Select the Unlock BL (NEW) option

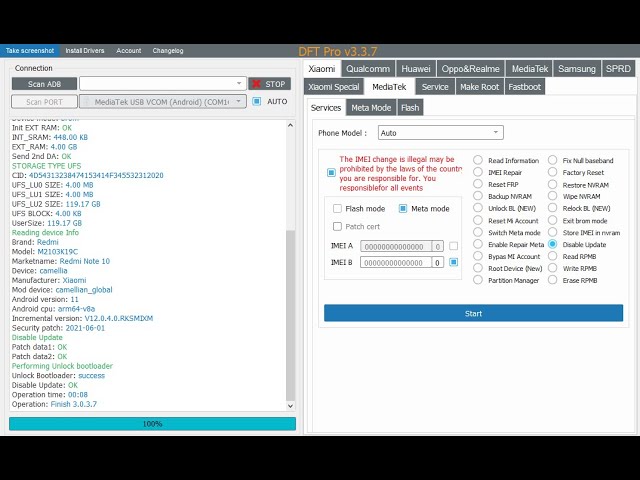478,208
